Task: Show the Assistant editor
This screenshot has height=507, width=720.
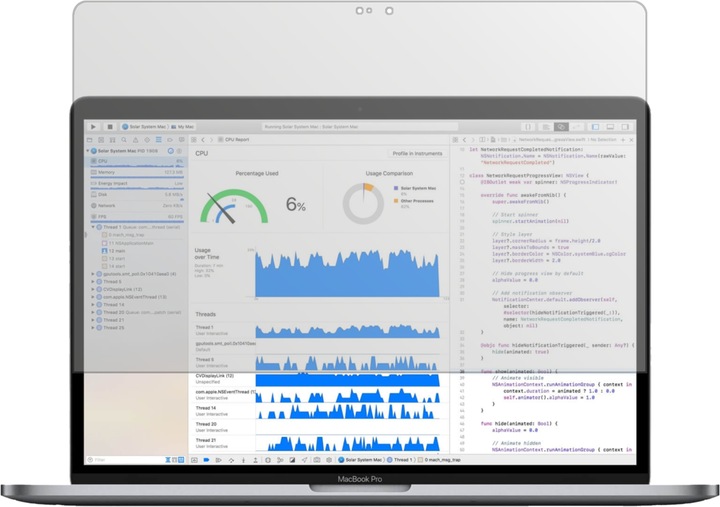Action: pyautogui.click(x=561, y=127)
